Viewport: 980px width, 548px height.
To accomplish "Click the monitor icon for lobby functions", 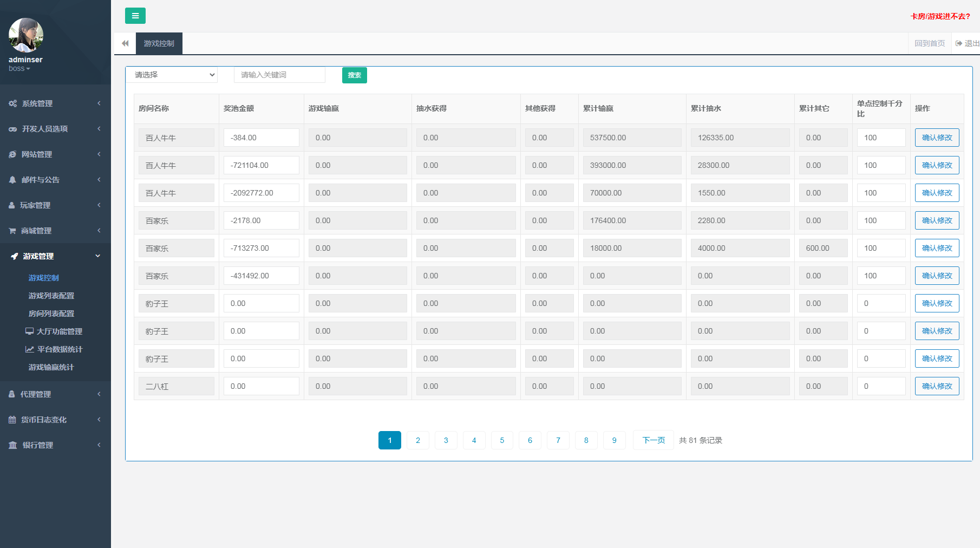I will click(30, 331).
